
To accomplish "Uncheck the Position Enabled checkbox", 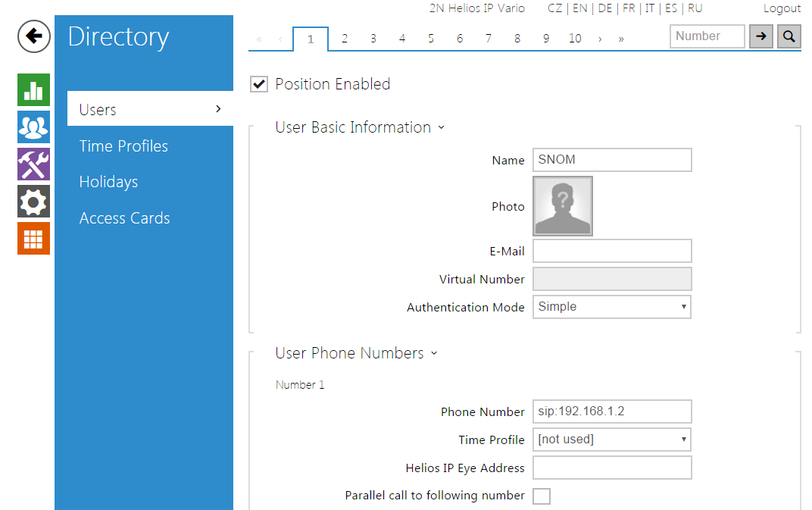I will [x=259, y=85].
